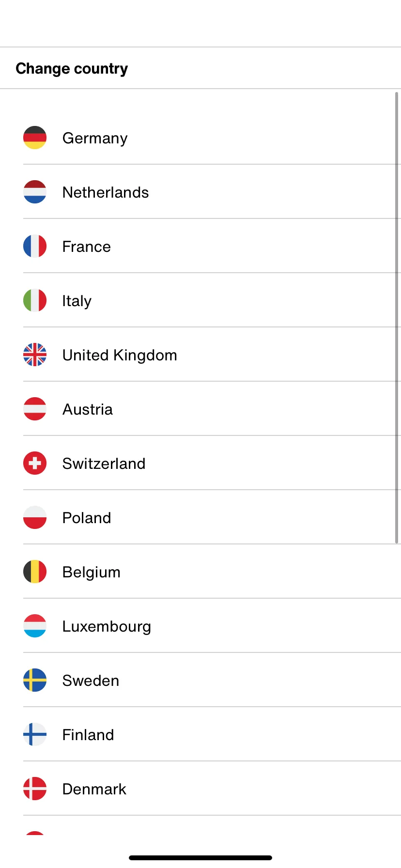Select the United Kingdom label

click(120, 356)
